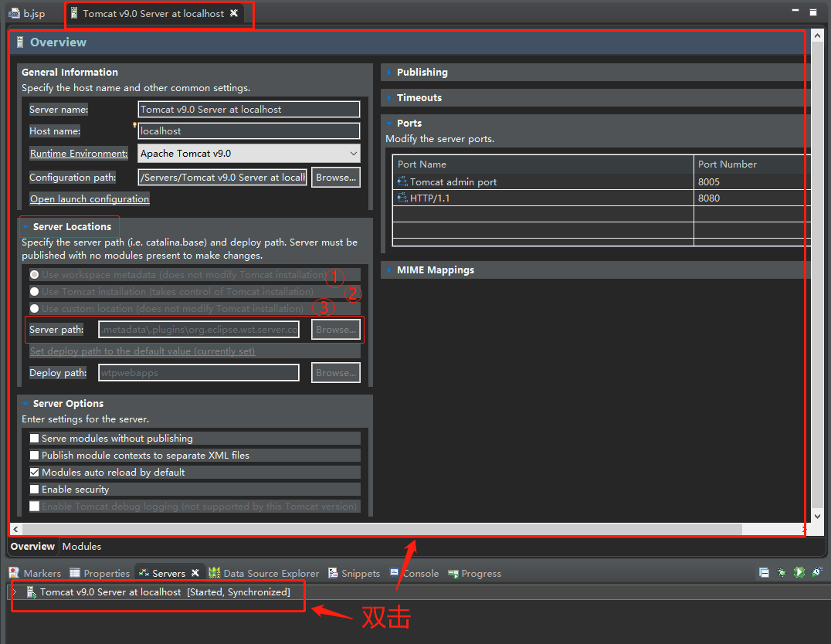Browse for the Configuration path
This screenshot has width=831, height=644.
point(336,178)
